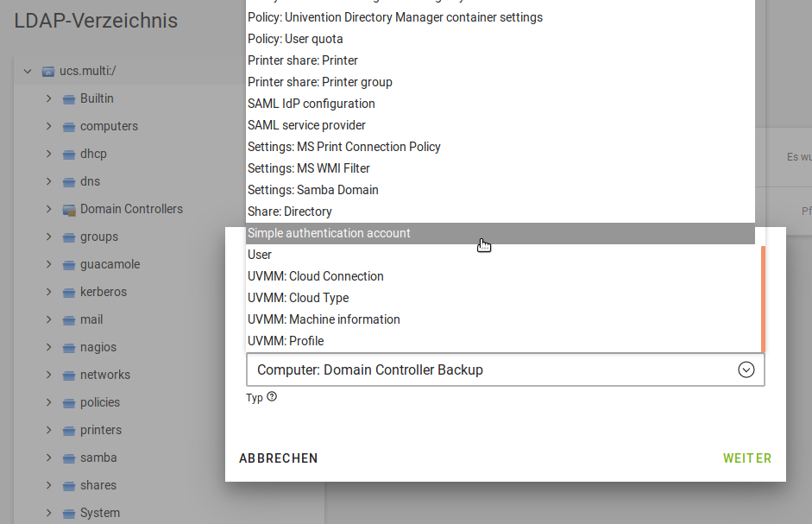Choose Settings: MS Print Connection Policy
Image resolution: width=812 pixels, height=524 pixels.
(500, 147)
